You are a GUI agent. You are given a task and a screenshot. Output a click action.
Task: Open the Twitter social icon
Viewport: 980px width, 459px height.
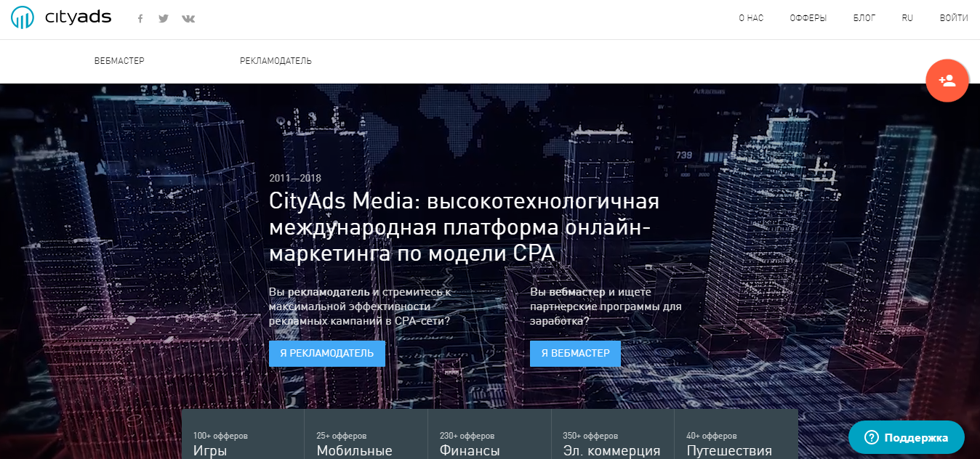point(163,17)
